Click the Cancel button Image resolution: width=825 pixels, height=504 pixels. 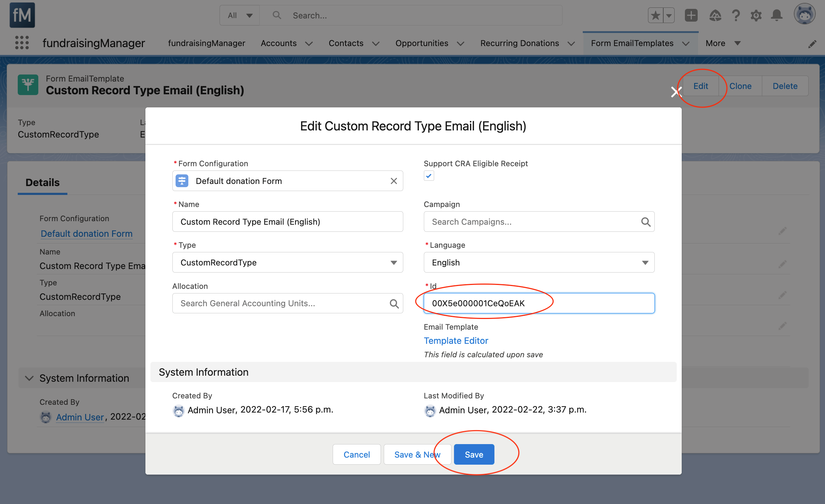pos(356,454)
